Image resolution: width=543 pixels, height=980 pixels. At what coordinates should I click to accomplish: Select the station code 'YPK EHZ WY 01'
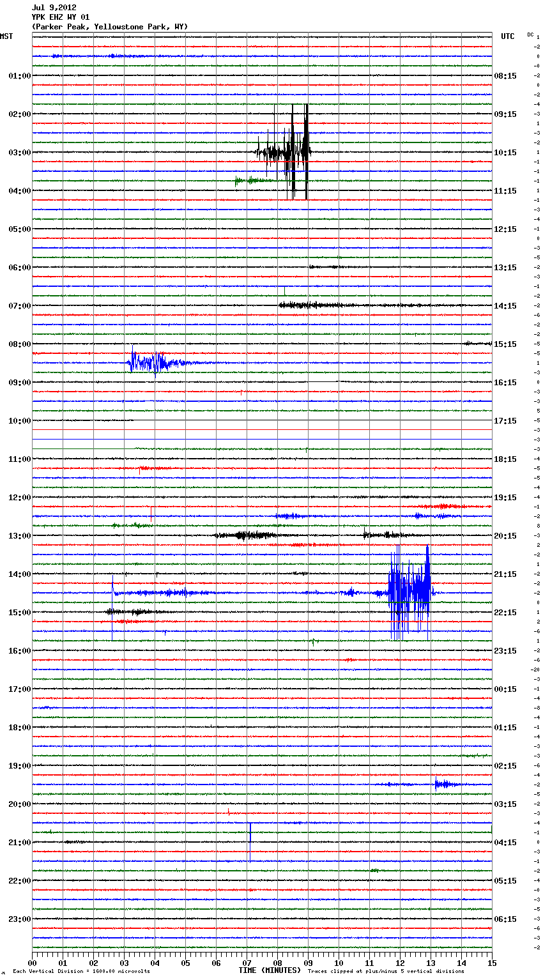[61, 17]
